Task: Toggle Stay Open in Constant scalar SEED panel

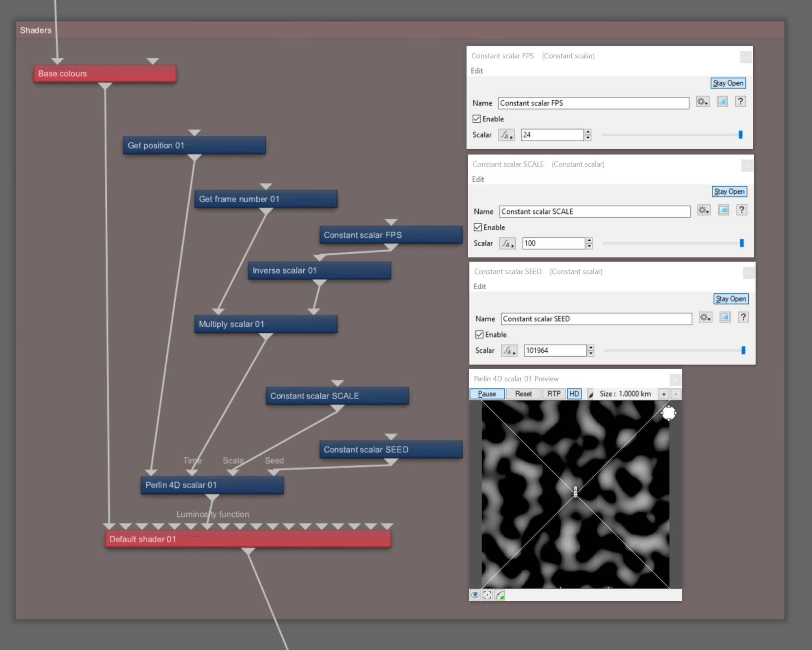Action: (x=731, y=299)
